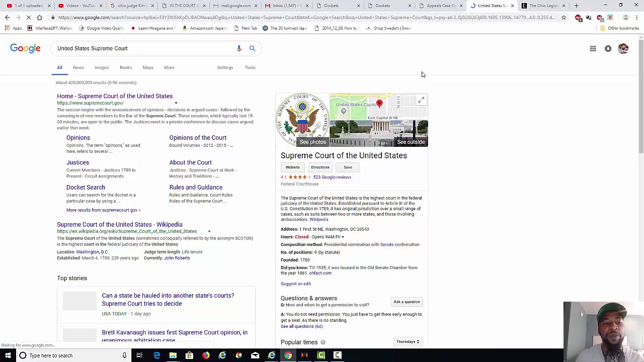This screenshot has width=644, height=362.
Task: Click the Directions button
Action: coord(320,167)
